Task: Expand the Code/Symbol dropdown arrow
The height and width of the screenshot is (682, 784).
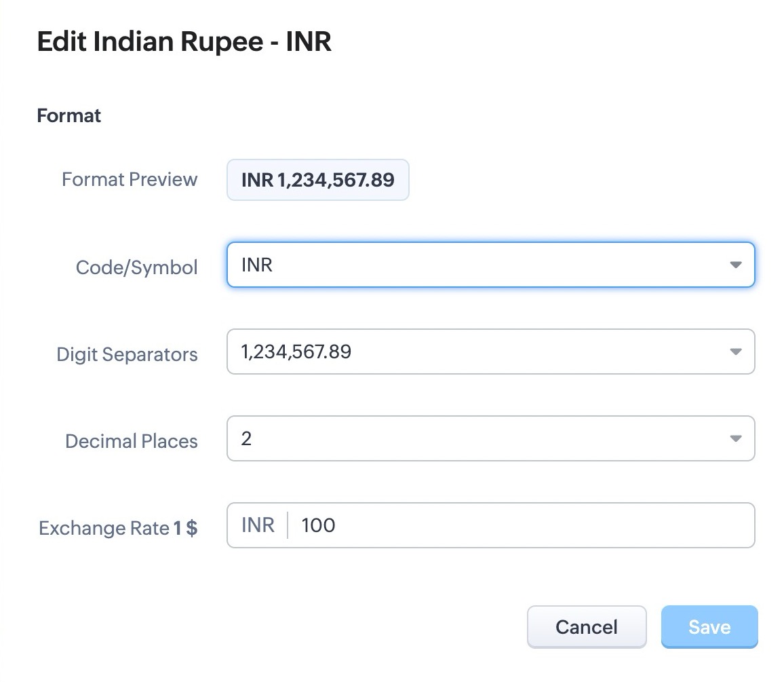Action: click(736, 265)
